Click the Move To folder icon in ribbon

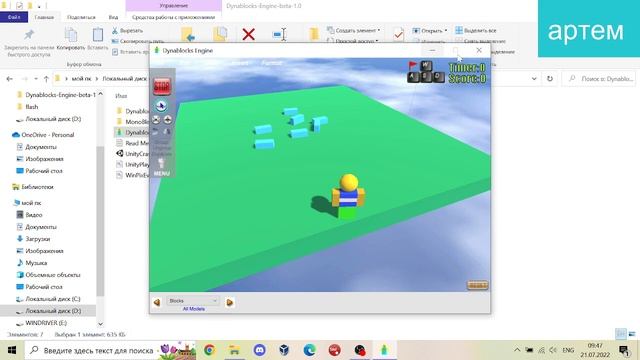188,34
